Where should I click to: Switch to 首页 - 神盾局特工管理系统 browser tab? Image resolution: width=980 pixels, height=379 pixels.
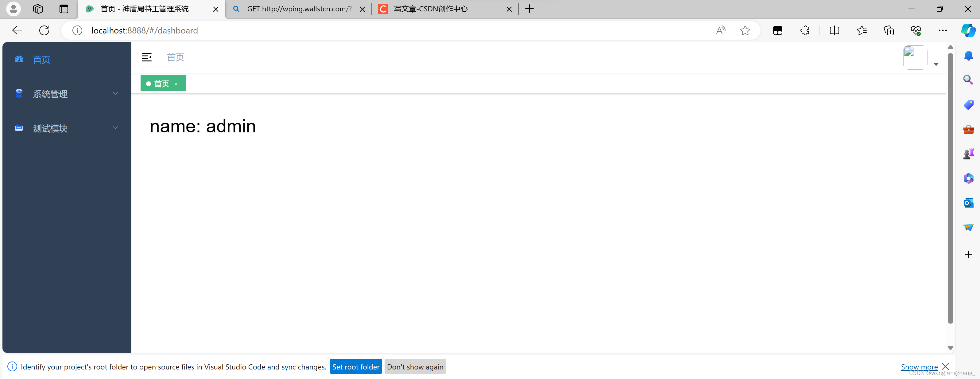[x=151, y=9]
